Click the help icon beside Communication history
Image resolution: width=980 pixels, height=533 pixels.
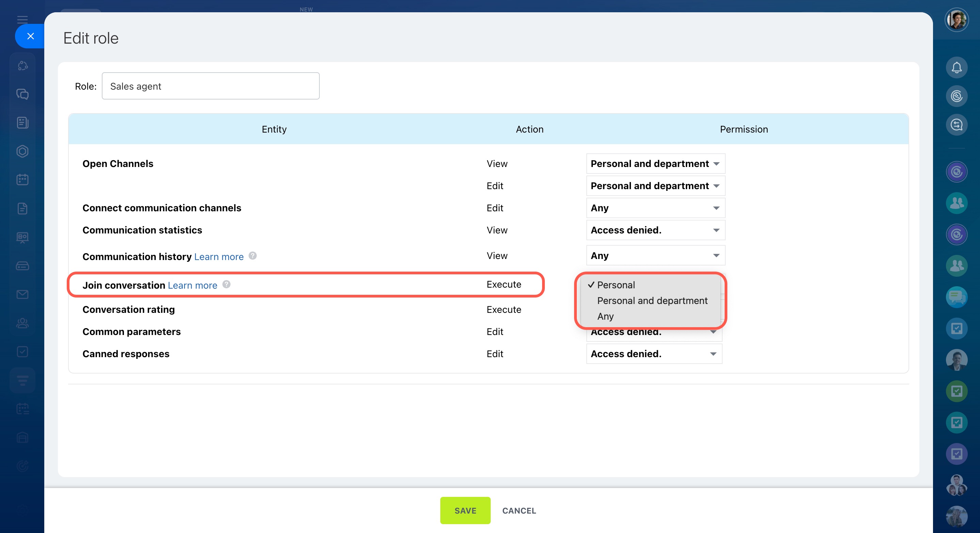click(253, 256)
